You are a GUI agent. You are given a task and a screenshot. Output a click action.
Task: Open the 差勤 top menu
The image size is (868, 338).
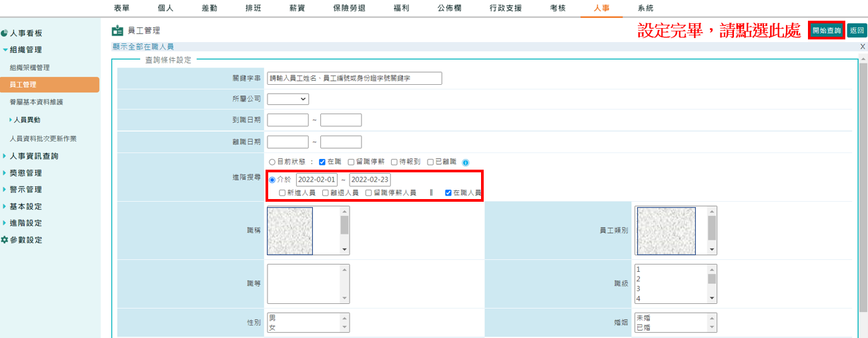point(209,8)
